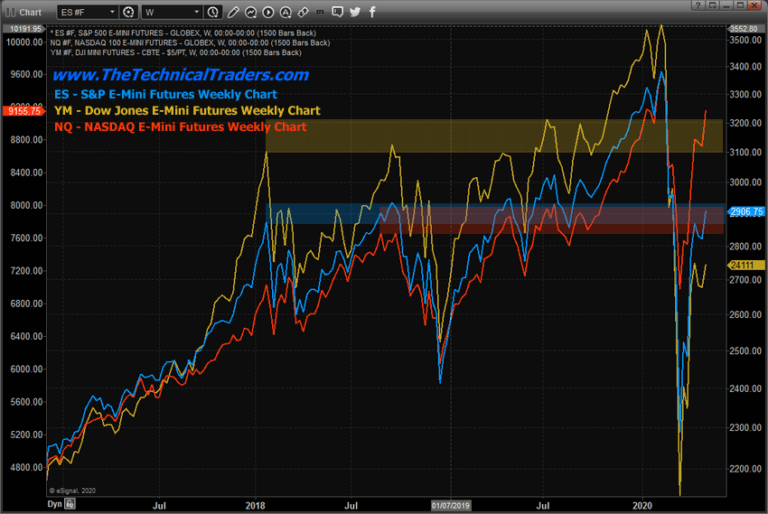The image size is (768, 514).
Task: Click the blue 2906.75 ES price marker
Action: (746, 212)
